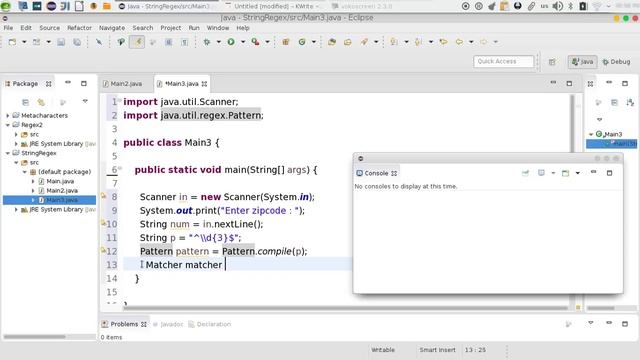Select the Problems tab
This screenshot has width=640, height=360.
pos(124,324)
